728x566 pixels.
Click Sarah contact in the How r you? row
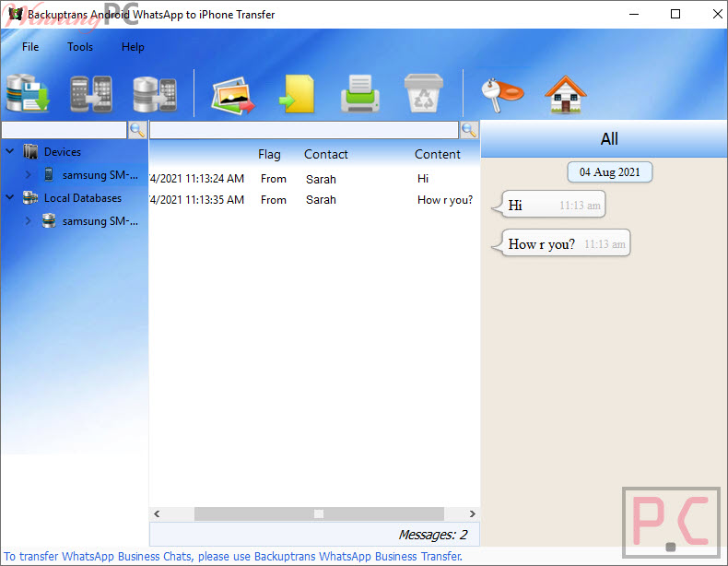[x=321, y=200]
